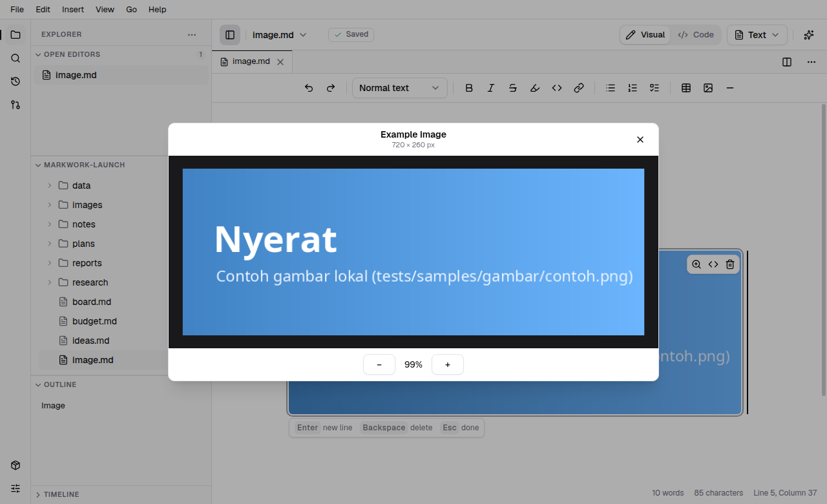Insert a link with the chain icon
The image size is (827, 504).
point(579,88)
